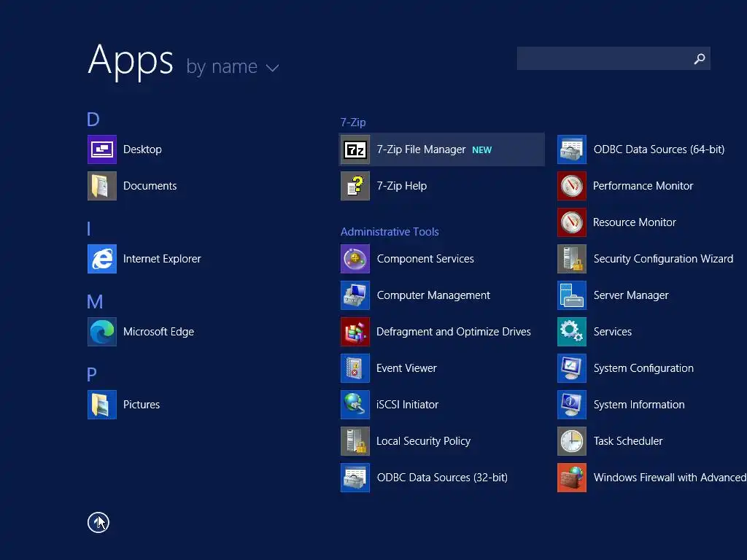
Task: Launch Defragment and Optimize Drives icon
Action: point(355,332)
